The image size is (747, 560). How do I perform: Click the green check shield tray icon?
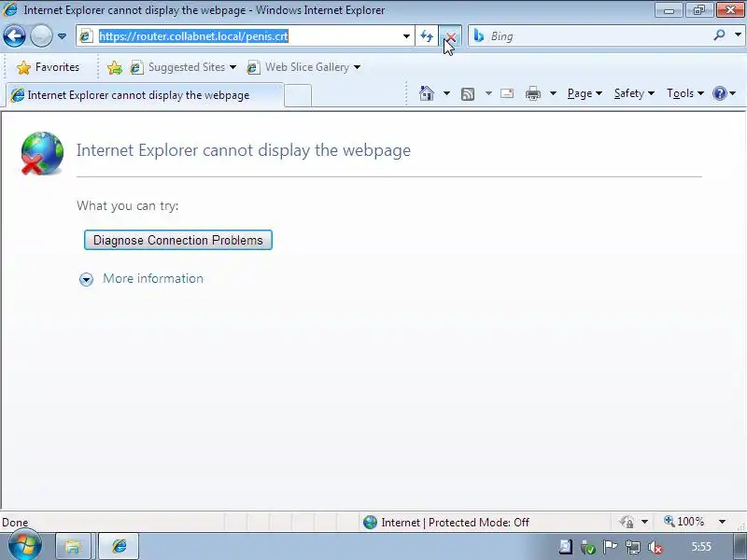tap(588, 548)
